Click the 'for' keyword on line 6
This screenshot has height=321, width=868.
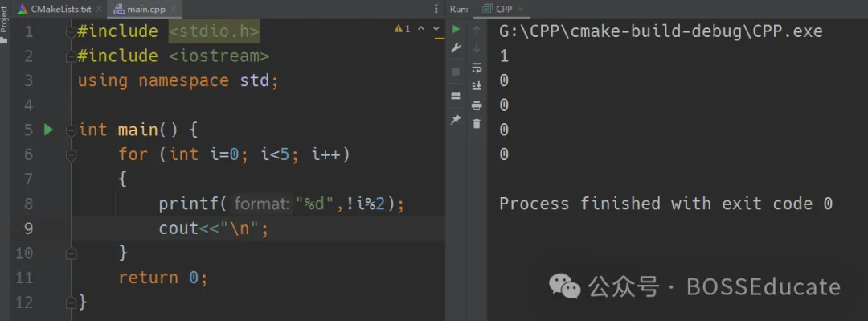133,154
